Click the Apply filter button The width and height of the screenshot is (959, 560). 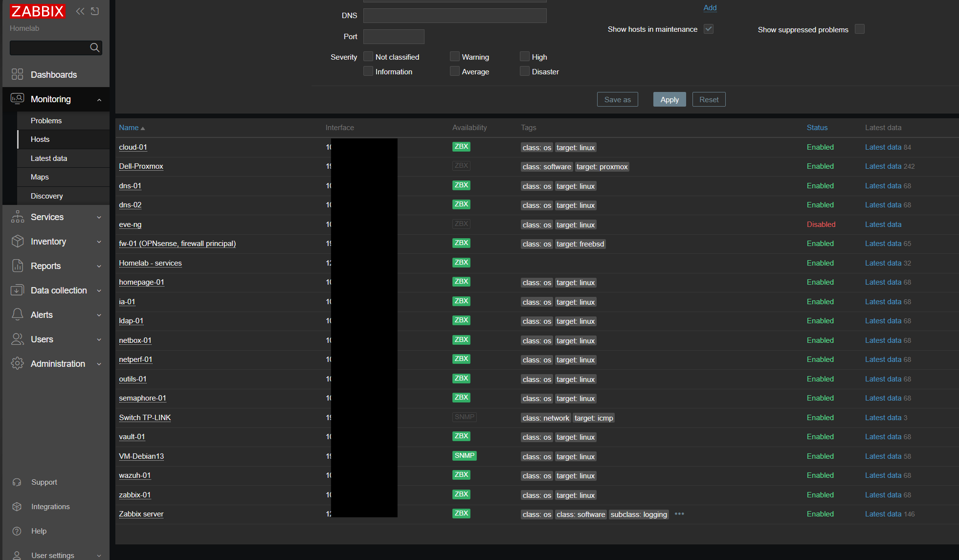(669, 99)
